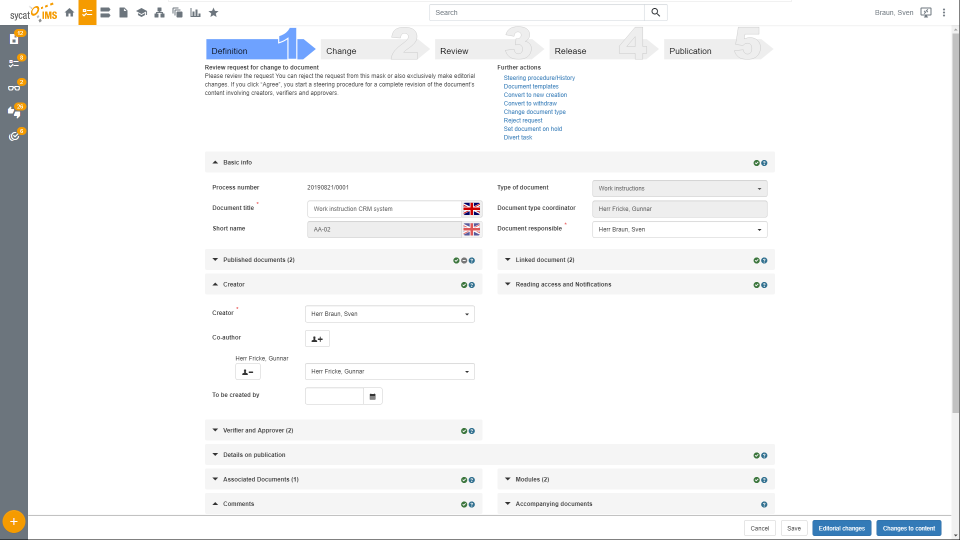Select the Review step 3
This screenshot has width=960, height=540.
(x=489, y=49)
